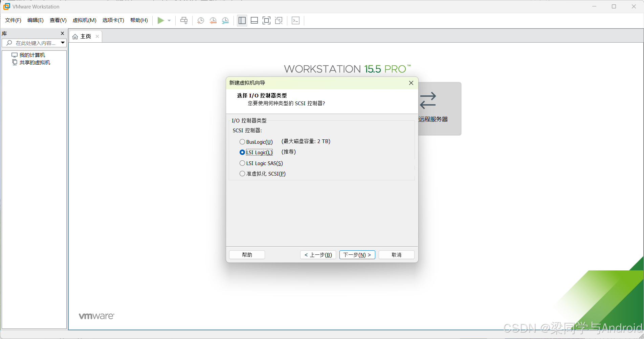Image resolution: width=644 pixels, height=339 pixels.
Task: Click the 选择 I/O 控制器类型 heading
Action: point(262,95)
